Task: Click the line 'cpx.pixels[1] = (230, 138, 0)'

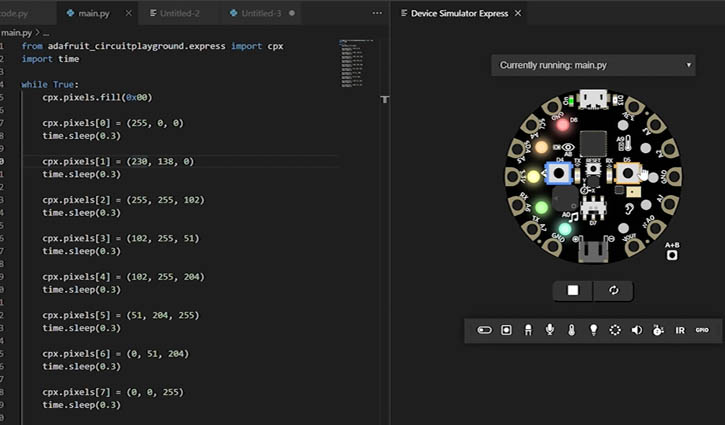Action: 118,161
